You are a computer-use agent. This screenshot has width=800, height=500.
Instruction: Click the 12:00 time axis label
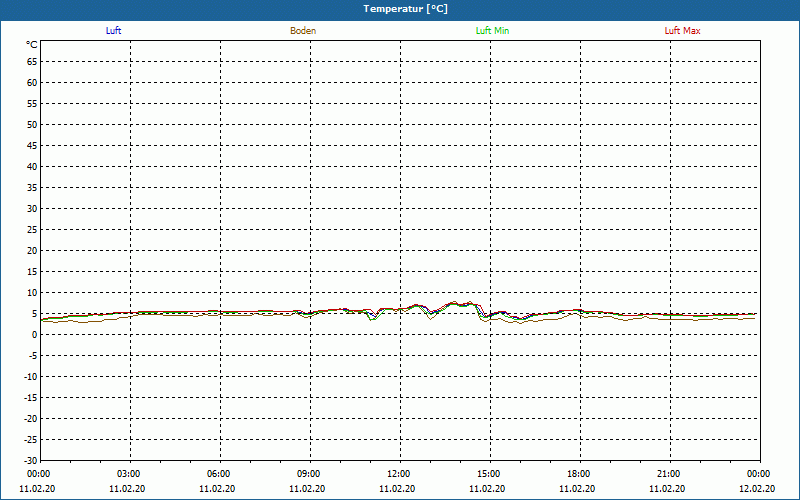(x=398, y=474)
